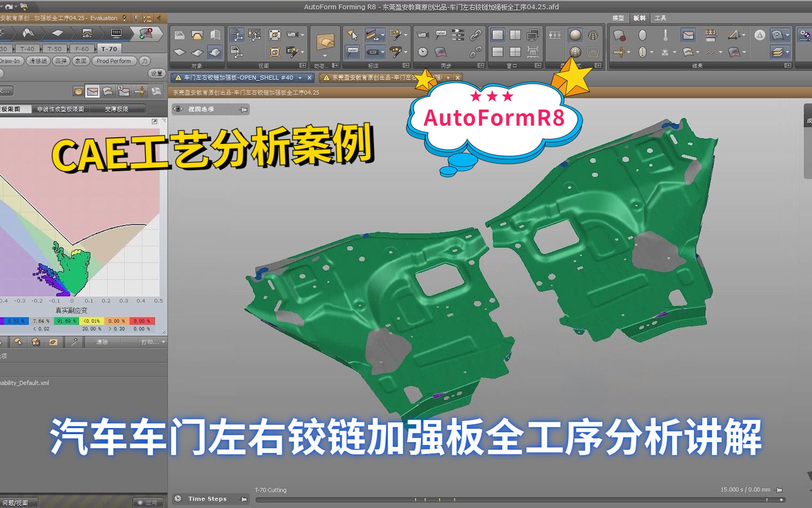Click the 表面 surface button

81,61
